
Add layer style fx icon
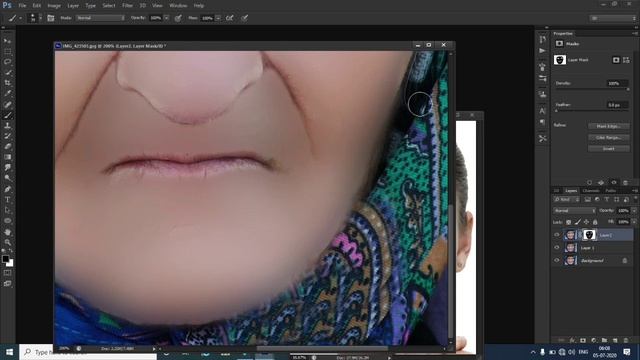click(x=572, y=340)
